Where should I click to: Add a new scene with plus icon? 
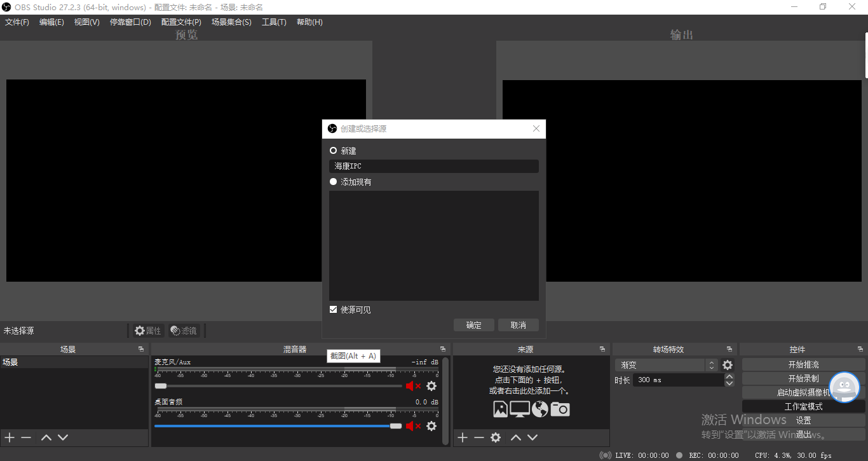click(10, 437)
